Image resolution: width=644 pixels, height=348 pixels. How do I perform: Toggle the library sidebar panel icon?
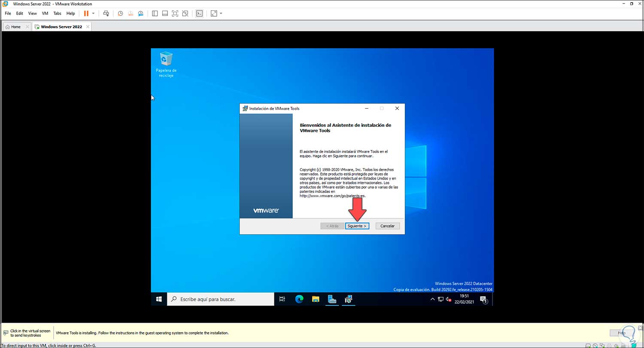[155, 13]
